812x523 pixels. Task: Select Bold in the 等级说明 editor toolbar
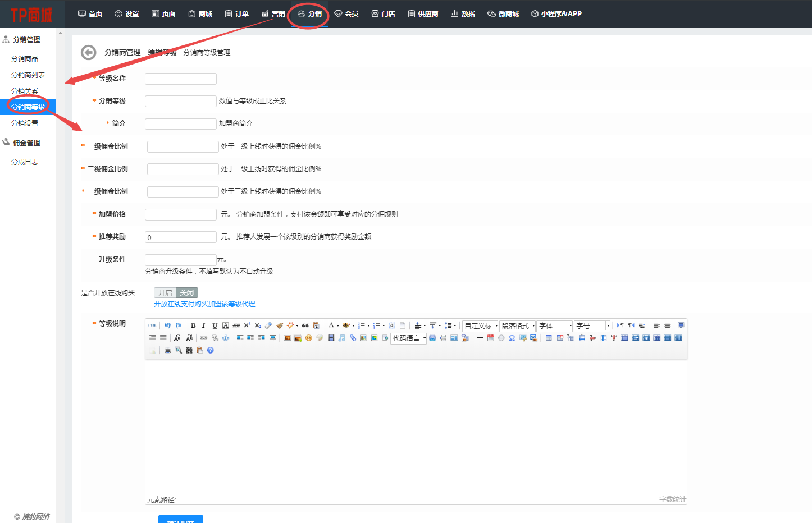[193, 325]
